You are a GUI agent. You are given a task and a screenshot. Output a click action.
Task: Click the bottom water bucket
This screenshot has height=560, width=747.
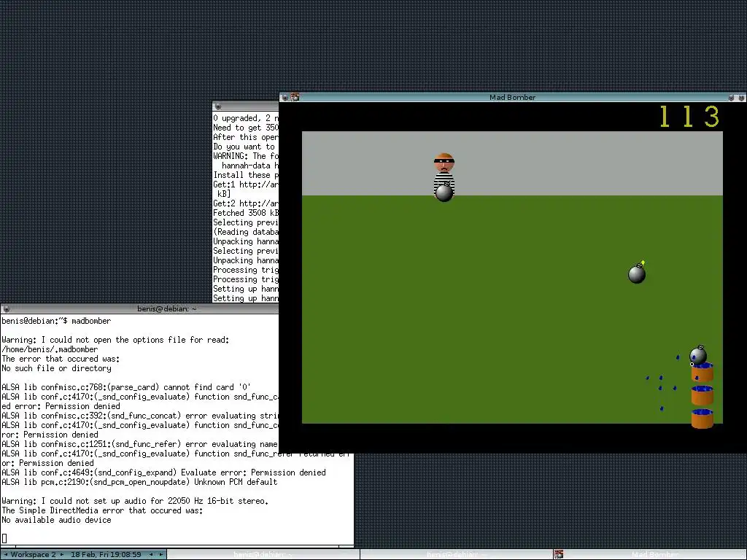pos(703,419)
